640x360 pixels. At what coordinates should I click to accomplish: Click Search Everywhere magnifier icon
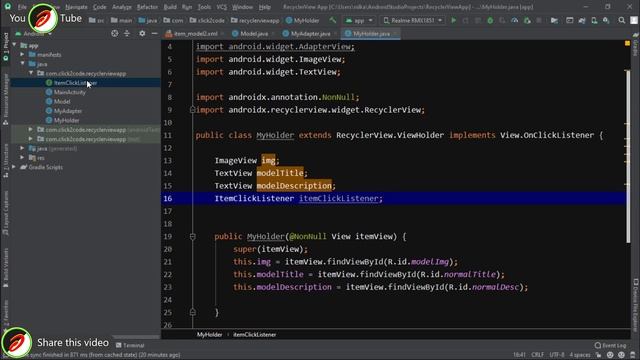[621, 20]
